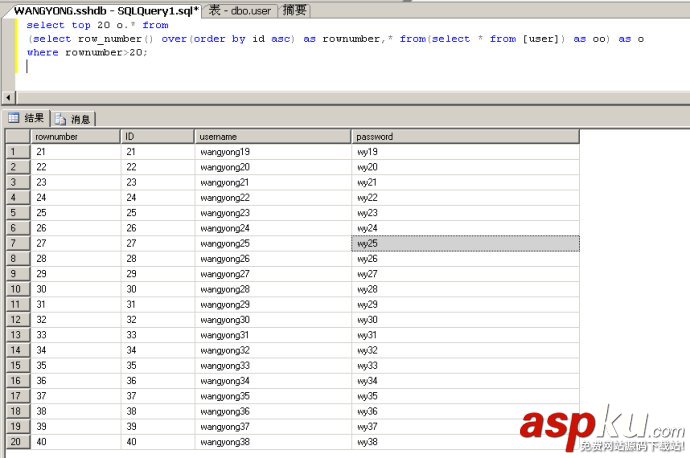Select row header 15
690x458 pixels.
click(x=18, y=366)
